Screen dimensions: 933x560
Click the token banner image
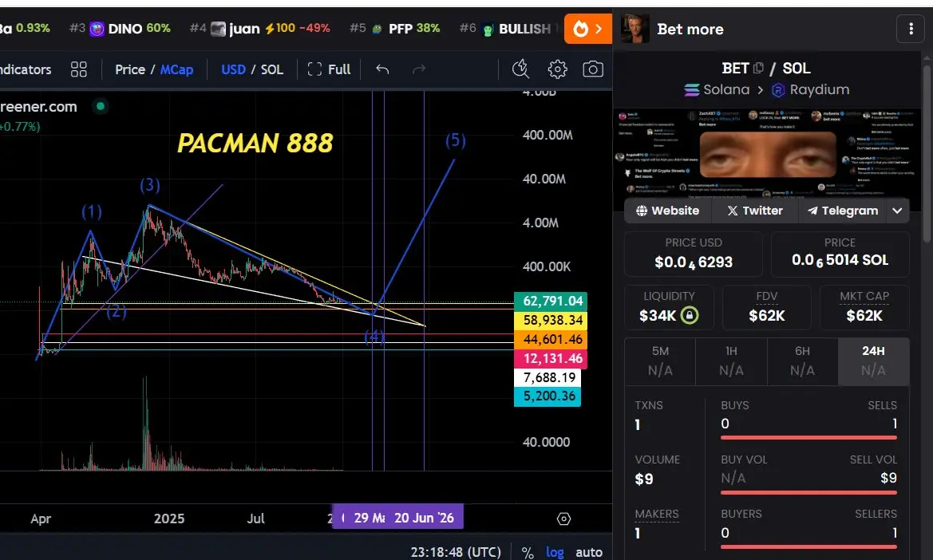pos(768,153)
